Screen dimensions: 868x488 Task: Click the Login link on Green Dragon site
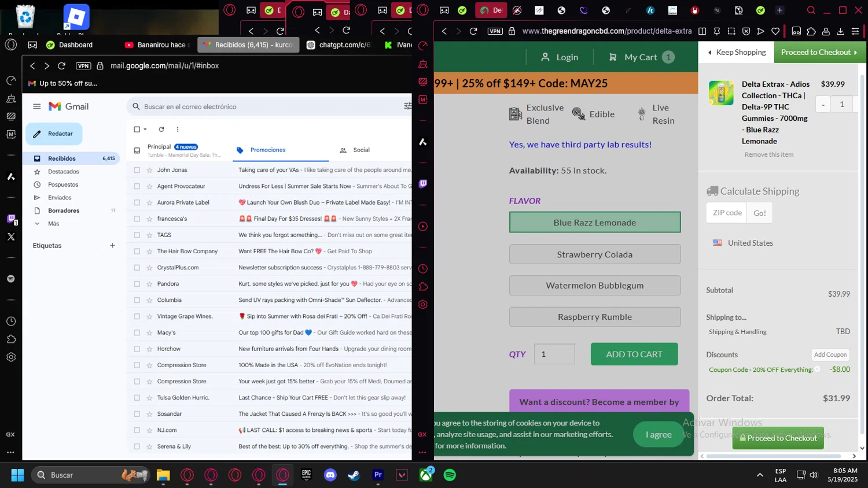tap(560, 57)
